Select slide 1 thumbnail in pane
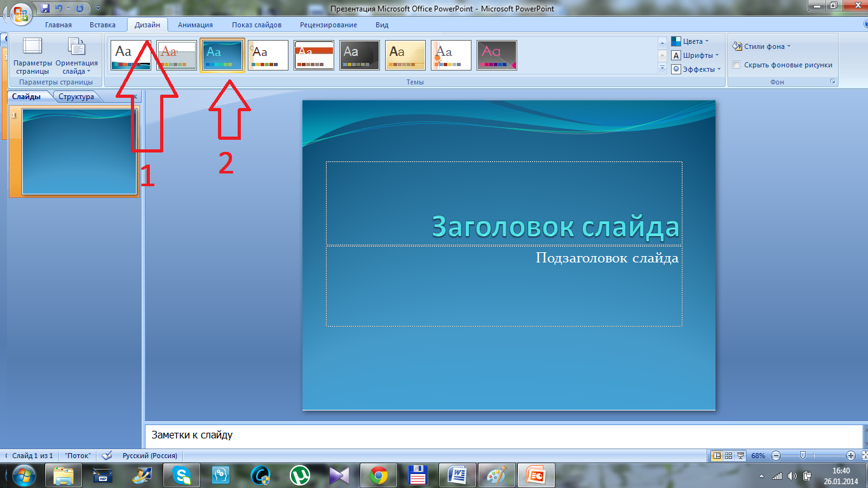This screenshot has height=488, width=868. point(79,151)
